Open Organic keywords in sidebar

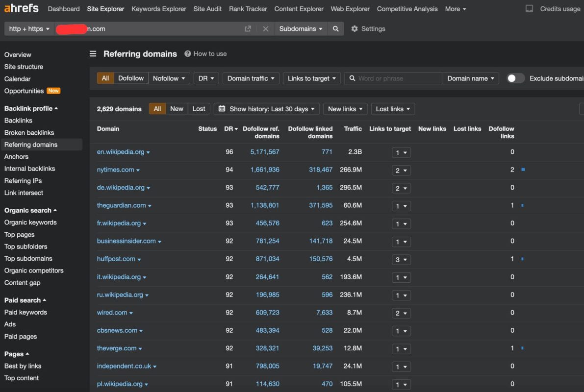pyautogui.click(x=30, y=222)
